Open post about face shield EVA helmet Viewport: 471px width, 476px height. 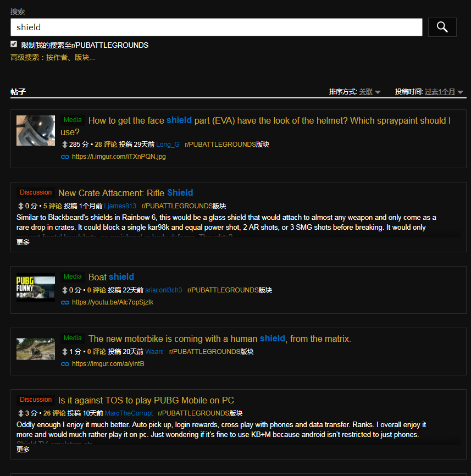[x=256, y=126]
